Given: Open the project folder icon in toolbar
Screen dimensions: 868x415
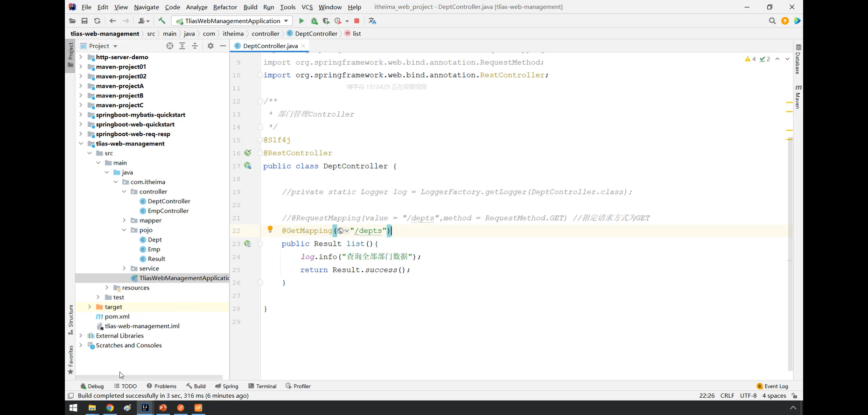Looking at the screenshot, I should point(72,21).
